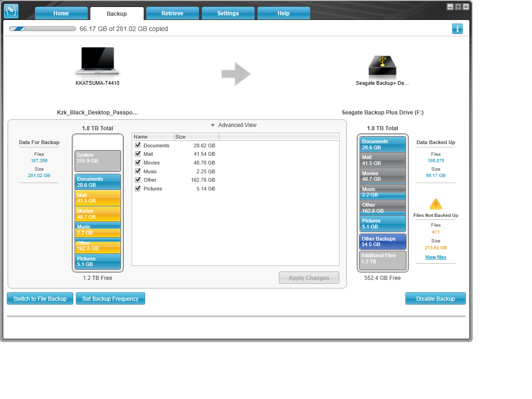532x399 pixels.
Task: Select destination Documents 20.6 GB block
Action: coord(383,144)
